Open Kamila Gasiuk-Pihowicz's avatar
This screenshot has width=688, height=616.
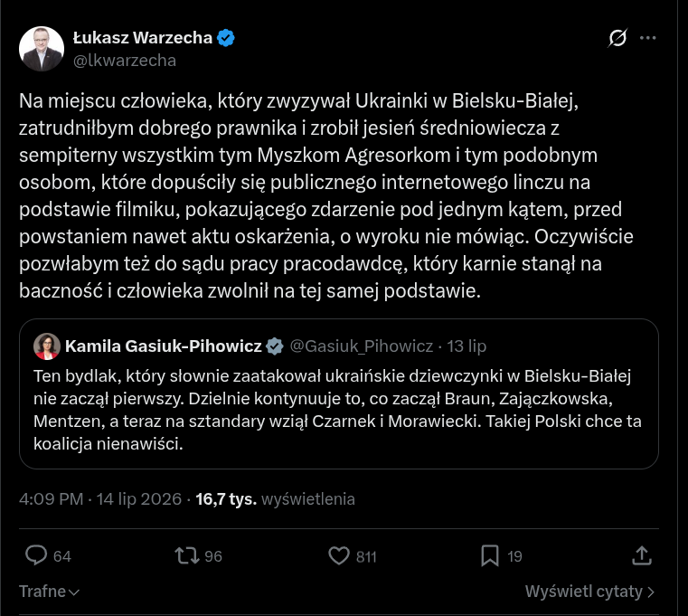click(47, 346)
